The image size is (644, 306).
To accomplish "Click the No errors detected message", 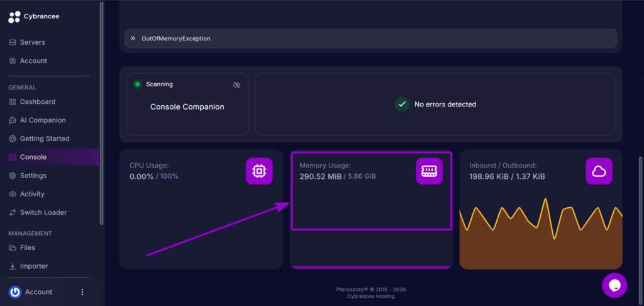I will [x=445, y=105].
